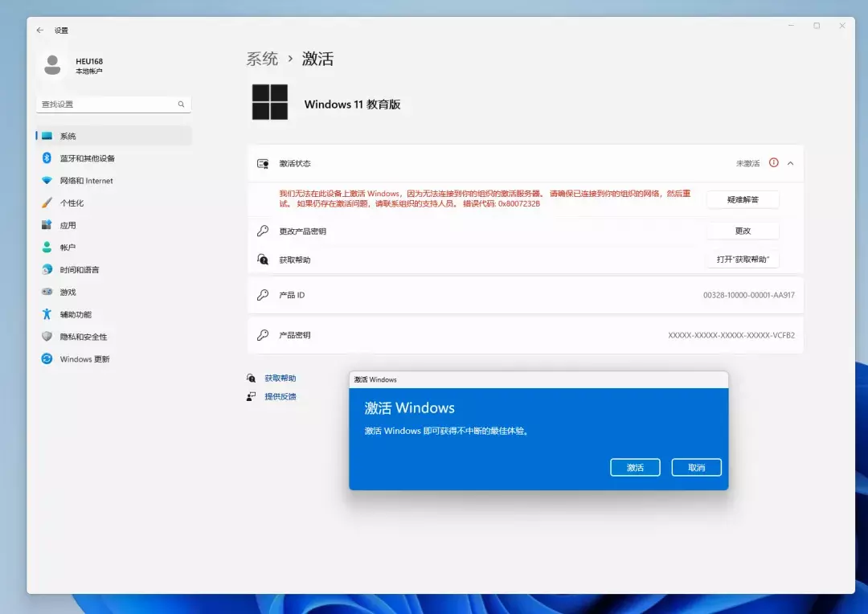Click the Activate (激活) dialog button
This screenshot has height=614, width=868.
[635, 468]
